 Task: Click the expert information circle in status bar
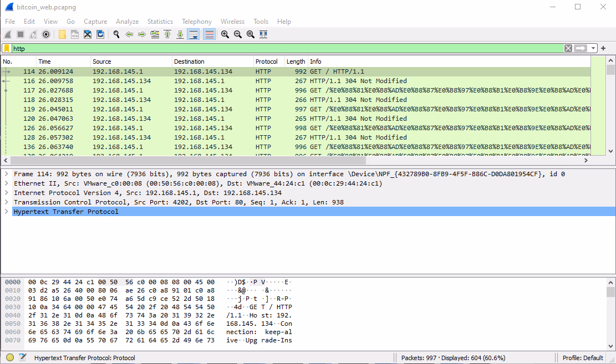[10, 357]
